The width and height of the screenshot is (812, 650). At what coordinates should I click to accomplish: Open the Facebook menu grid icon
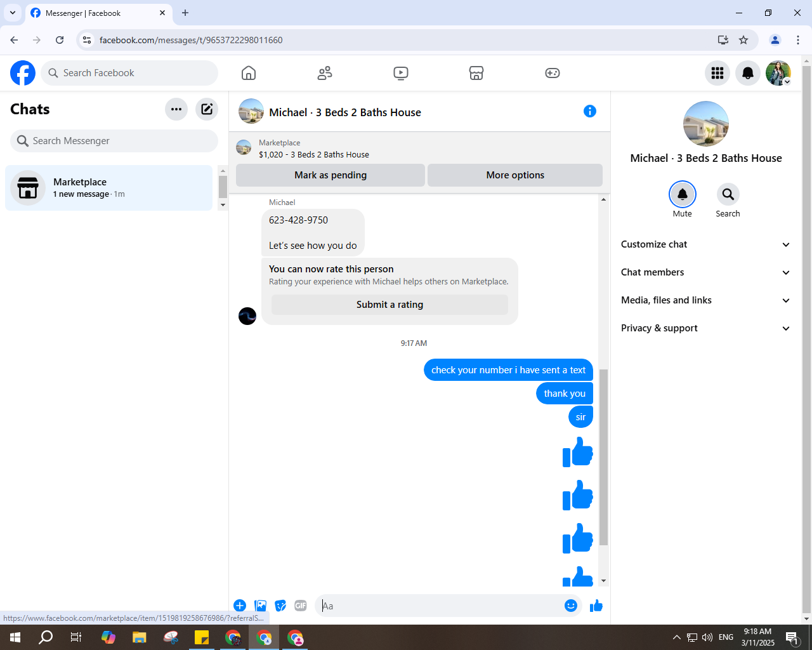(717, 73)
